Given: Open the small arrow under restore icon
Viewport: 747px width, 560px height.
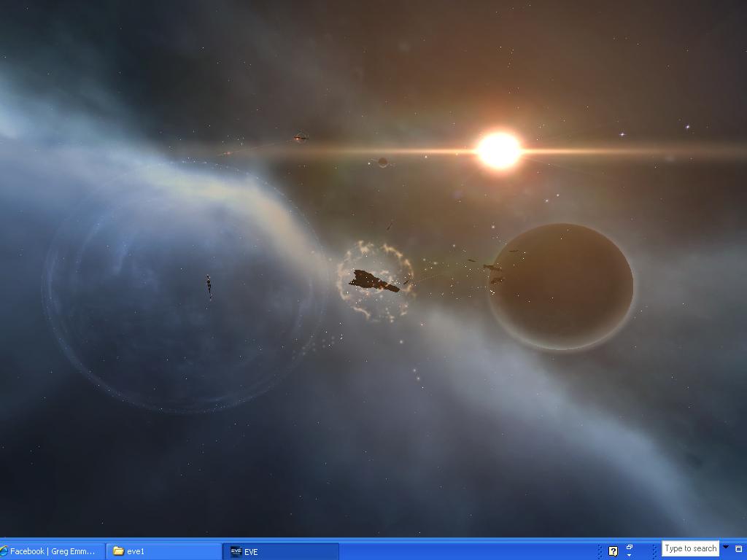Looking at the screenshot, I should 630,555.
